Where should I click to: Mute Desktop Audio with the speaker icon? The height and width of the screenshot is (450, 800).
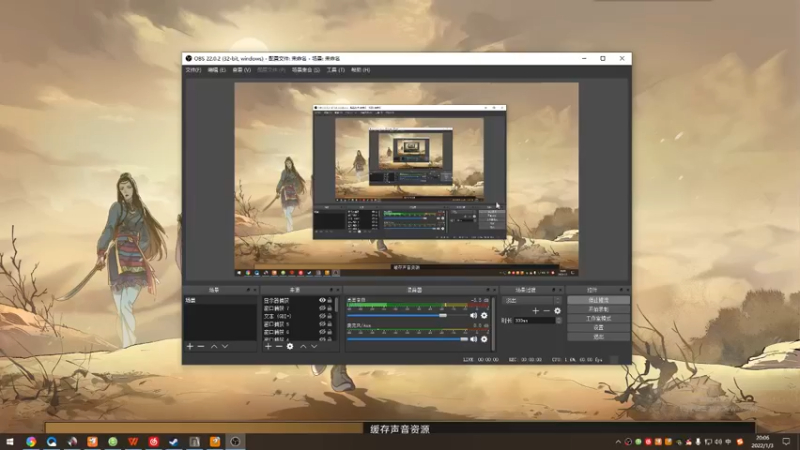(473, 316)
